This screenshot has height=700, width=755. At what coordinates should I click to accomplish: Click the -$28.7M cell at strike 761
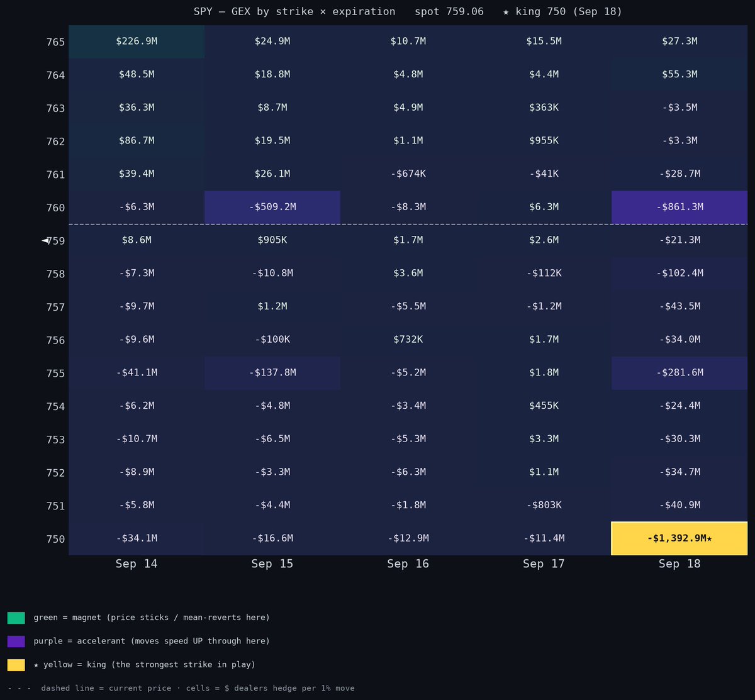[679, 174]
